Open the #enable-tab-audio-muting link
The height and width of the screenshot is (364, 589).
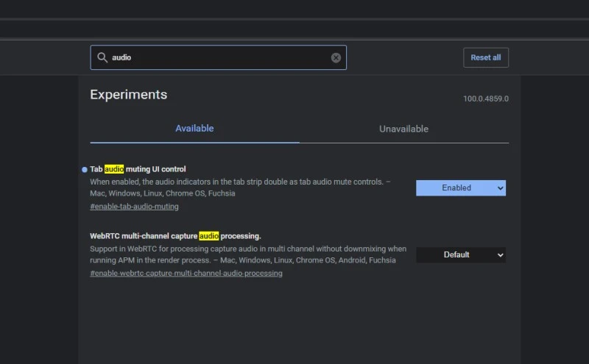[x=134, y=207]
